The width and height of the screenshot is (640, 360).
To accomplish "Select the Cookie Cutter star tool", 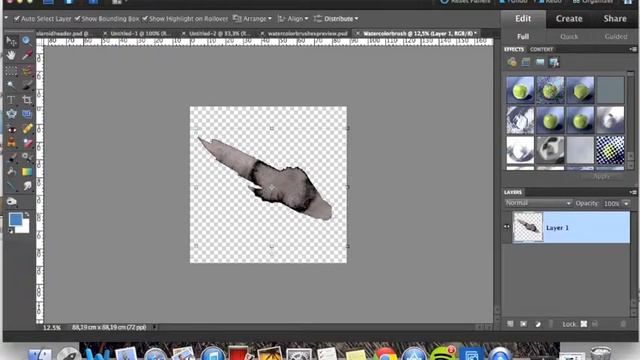I will pos(11,114).
